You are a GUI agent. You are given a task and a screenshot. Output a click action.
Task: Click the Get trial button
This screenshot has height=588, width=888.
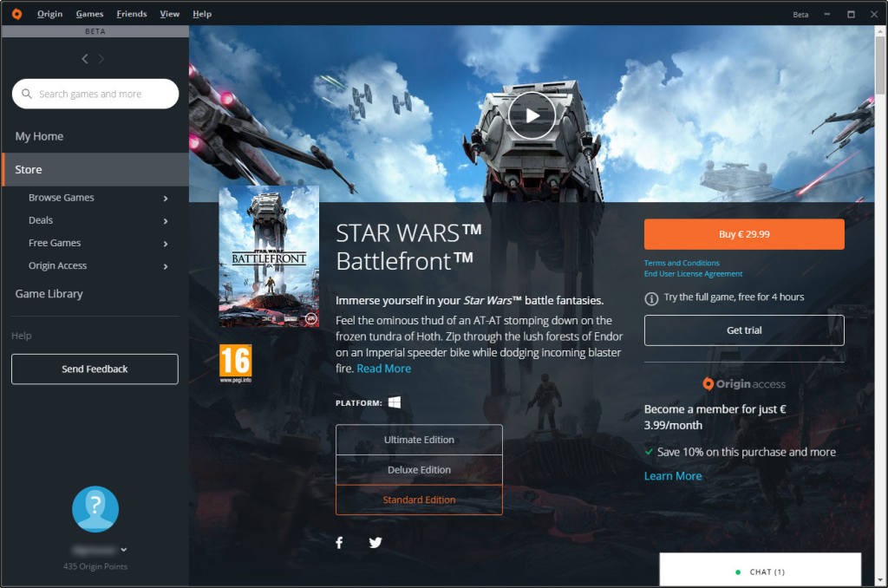pyautogui.click(x=743, y=330)
